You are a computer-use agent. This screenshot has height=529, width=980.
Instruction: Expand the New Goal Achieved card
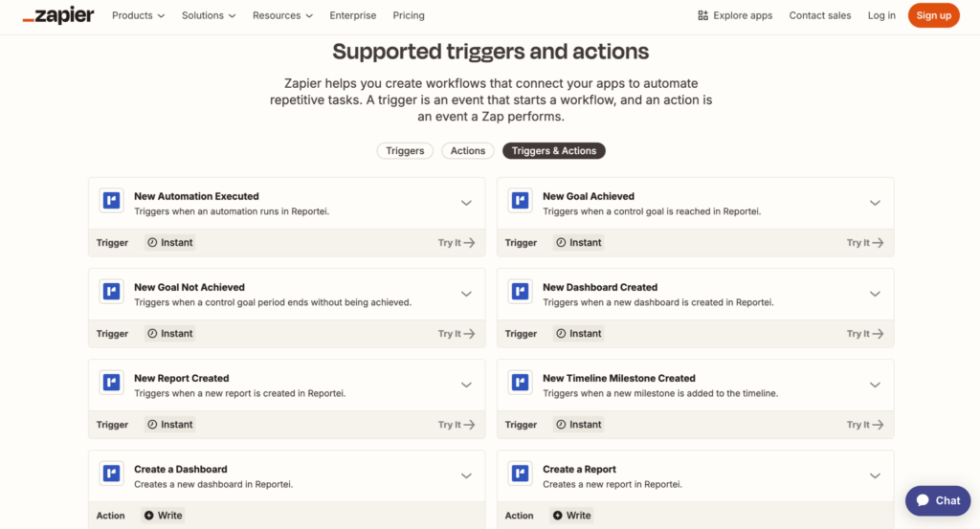point(875,203)
